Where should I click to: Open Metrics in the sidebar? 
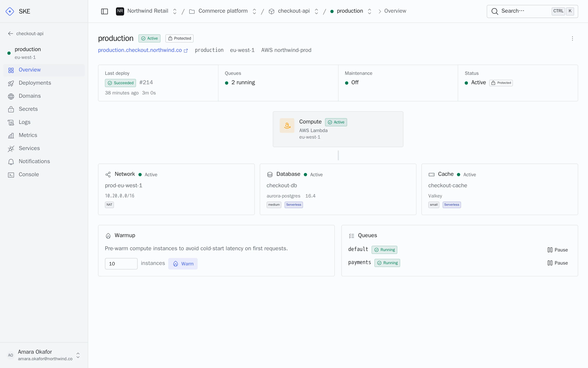tap(44, 135)
